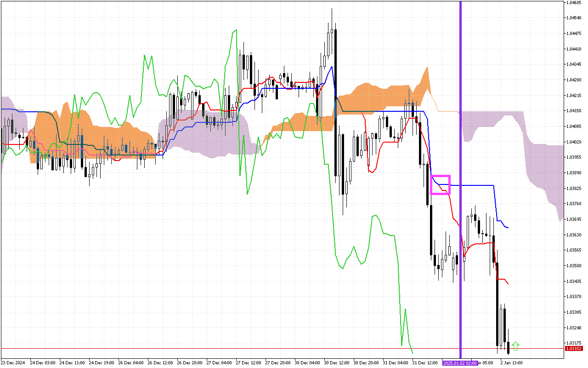Viewport: 588px width, 368px height.
Task: Click the green up arrow marker
Action: click(515, 346)
